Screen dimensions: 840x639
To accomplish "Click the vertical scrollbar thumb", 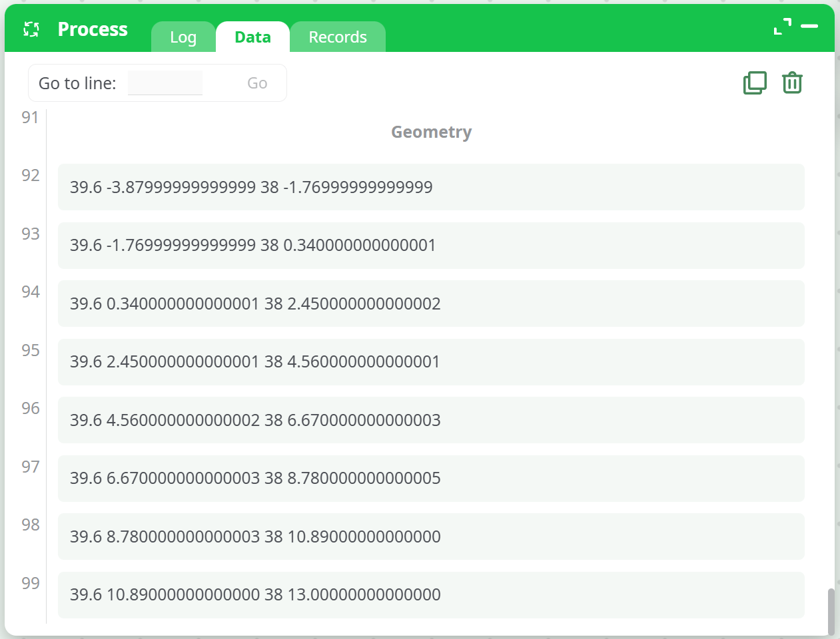I will 831,611.
